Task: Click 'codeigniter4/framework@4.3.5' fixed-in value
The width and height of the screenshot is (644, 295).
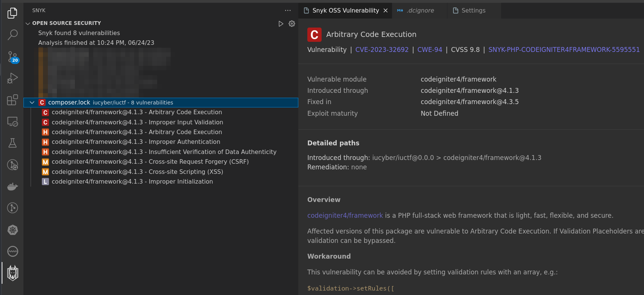Action: click(469, 102)
